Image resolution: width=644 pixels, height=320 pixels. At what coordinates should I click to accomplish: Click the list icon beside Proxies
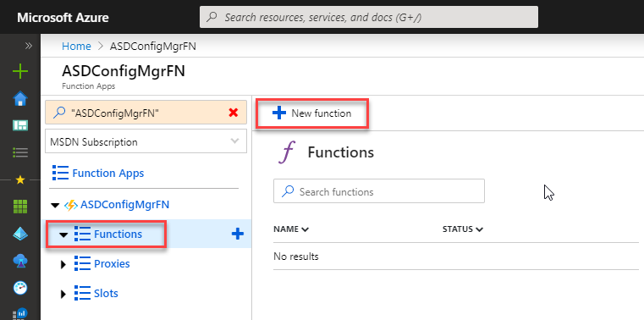(82, 263)
